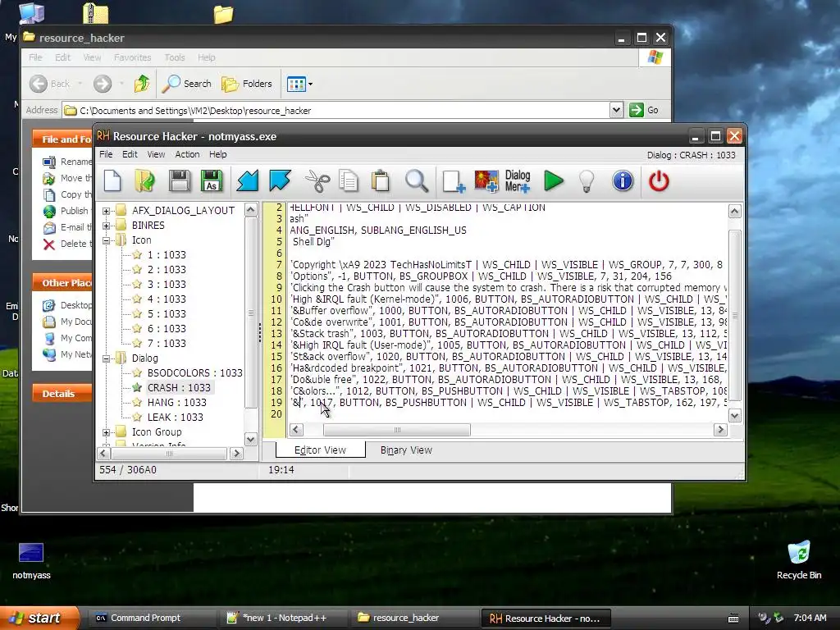Open the address bar dropdown arrow
840x630 pixels.
(616, 110)
